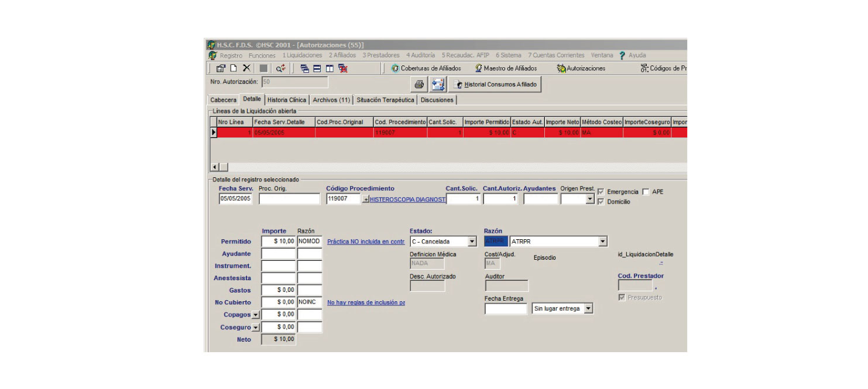Image resolution: width=868 pixels, height=389 pixels.
Task: Open Coberturas de Afiliados from the toolbar
Action: point(426,68)
